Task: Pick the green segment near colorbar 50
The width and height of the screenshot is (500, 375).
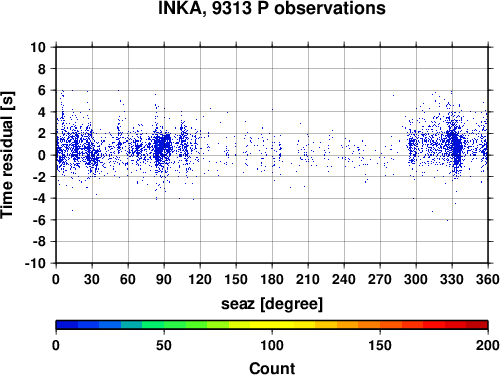Action: pos(164,325)
